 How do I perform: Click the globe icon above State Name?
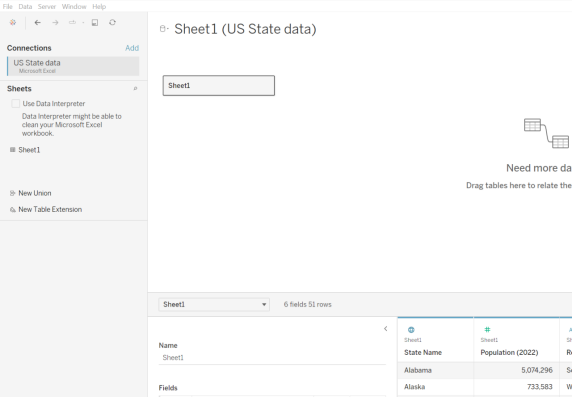[411, 330]
